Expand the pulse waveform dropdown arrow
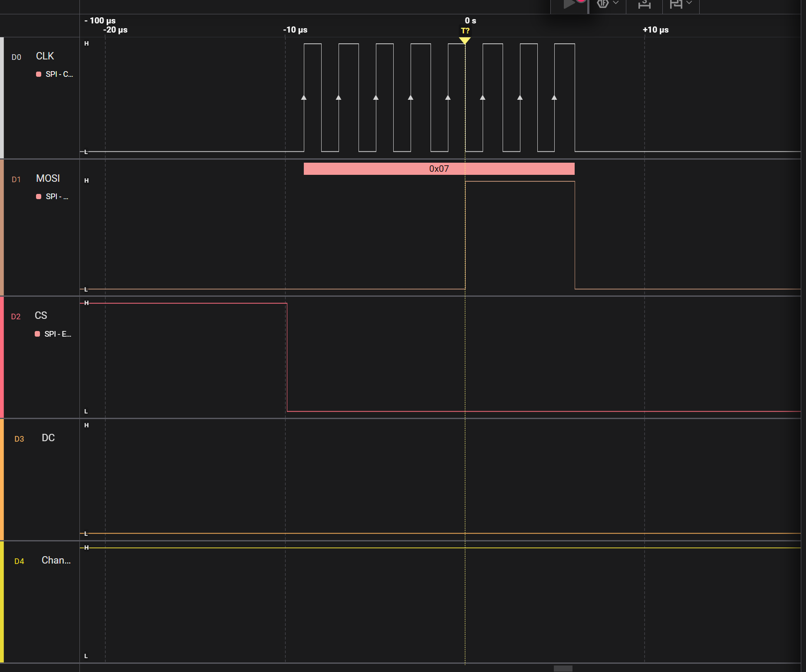The width and height of the screenshot is (806, 672). 689,3
